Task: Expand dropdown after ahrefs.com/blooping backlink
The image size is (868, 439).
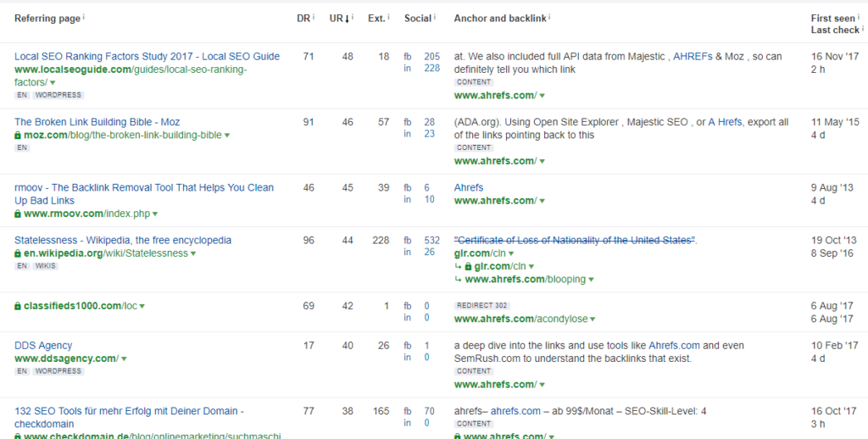Action: (x=591, y=281)
